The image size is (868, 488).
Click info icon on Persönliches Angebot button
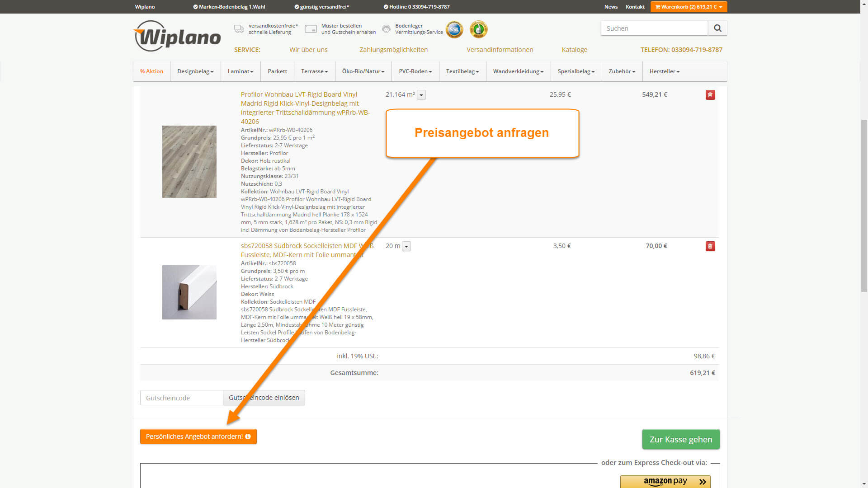tap(248, 436)
